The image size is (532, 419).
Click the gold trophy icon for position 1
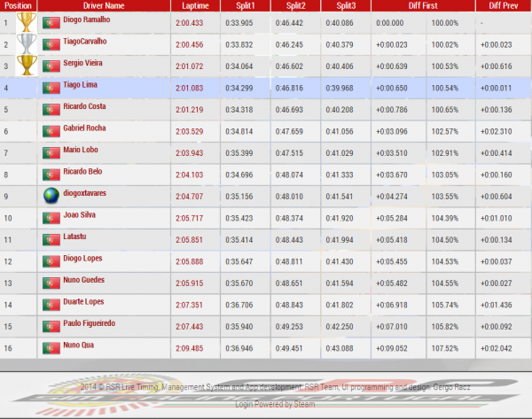click(x=26, y=22)
